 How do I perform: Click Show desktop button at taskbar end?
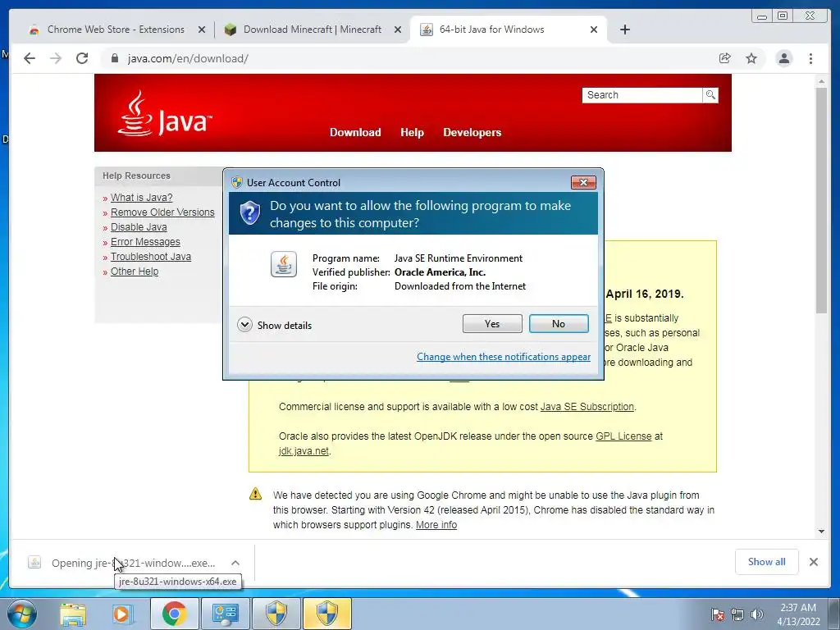coord(835,614)
